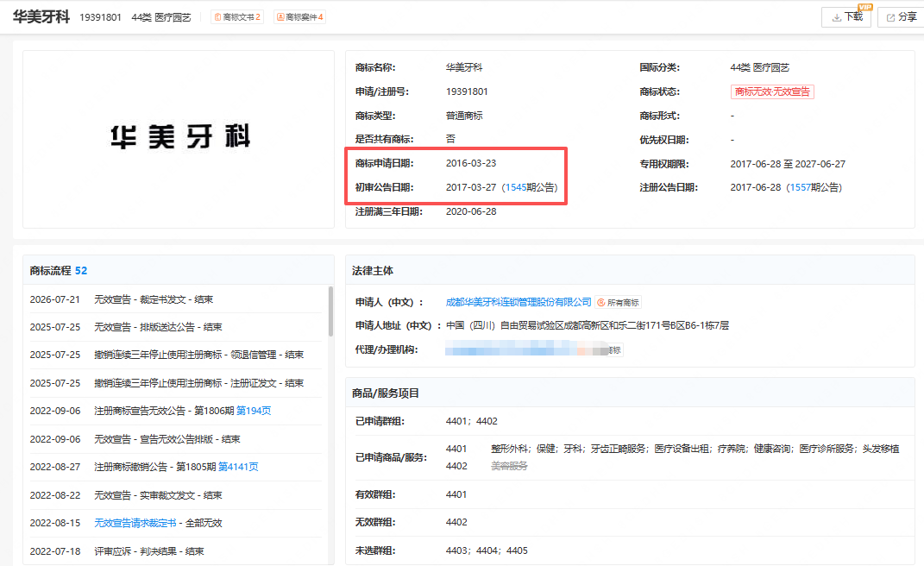The height and width of the screenshot is (566, 924).
Task: Click the 下载 download button
Action: [x=846, y=17]
